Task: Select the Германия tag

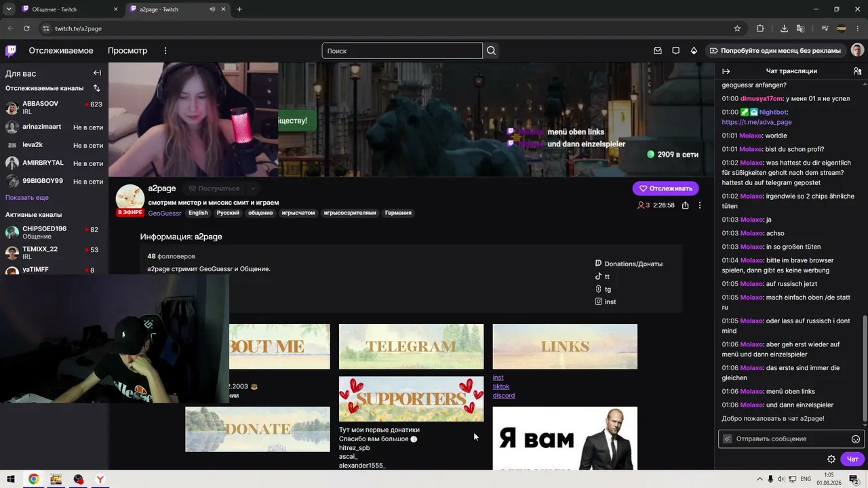Action: 398,213
